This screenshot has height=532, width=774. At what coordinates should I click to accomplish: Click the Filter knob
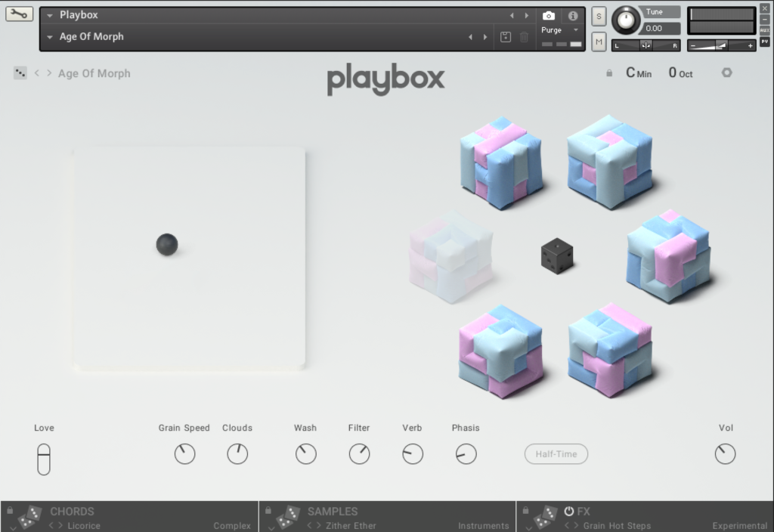point(359,454)
